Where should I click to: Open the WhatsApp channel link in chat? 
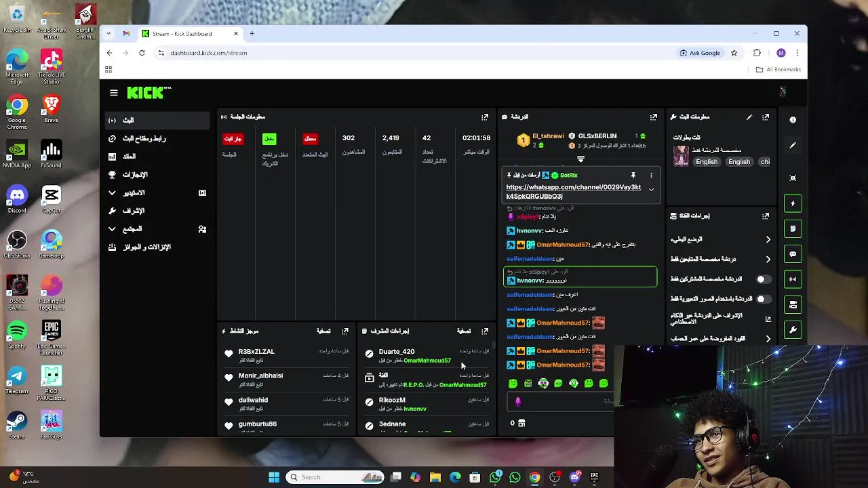point(573,192)
